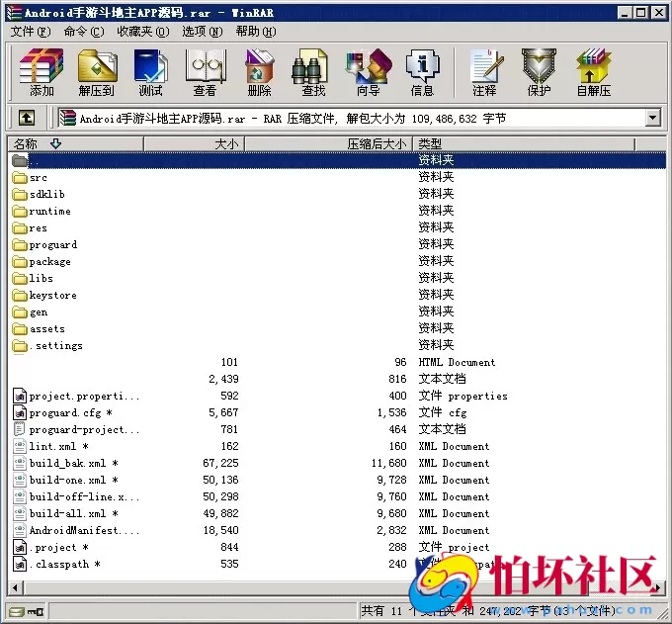Click the archive path address field
672x624 pixels.
(352, 118)
